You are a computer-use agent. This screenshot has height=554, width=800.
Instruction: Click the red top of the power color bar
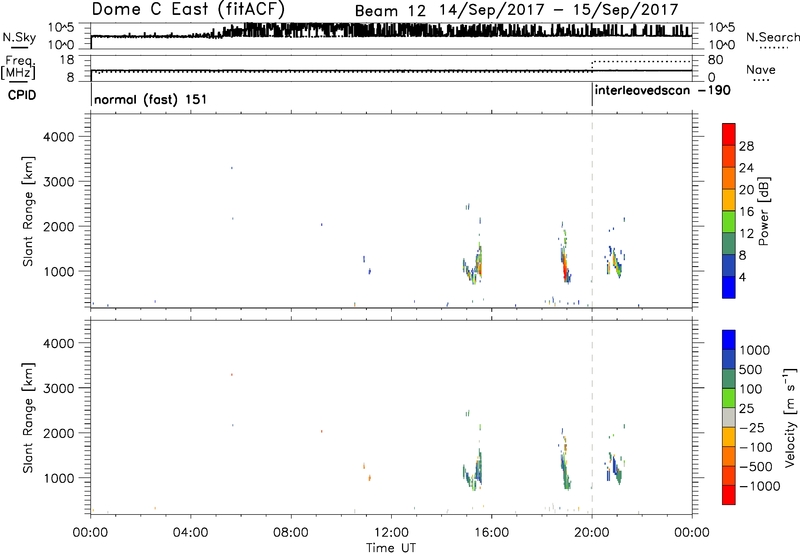click(x=729, y=134)
